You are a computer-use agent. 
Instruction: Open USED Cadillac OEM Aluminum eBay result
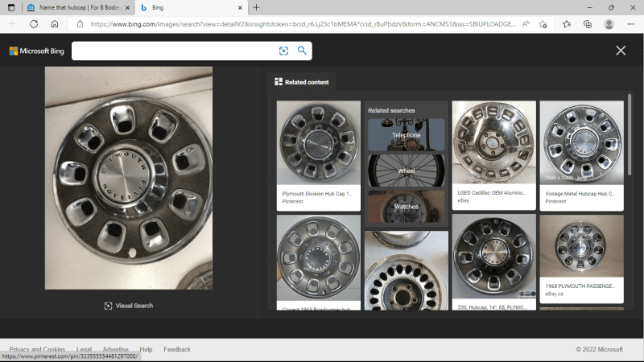[x=494, y=155]
